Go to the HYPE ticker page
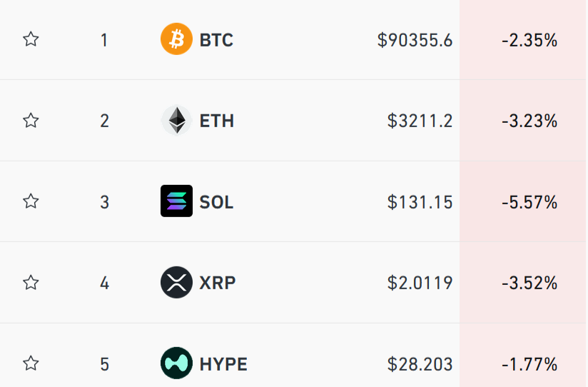This screenshot has width=588, height=387. coord(223,364)
